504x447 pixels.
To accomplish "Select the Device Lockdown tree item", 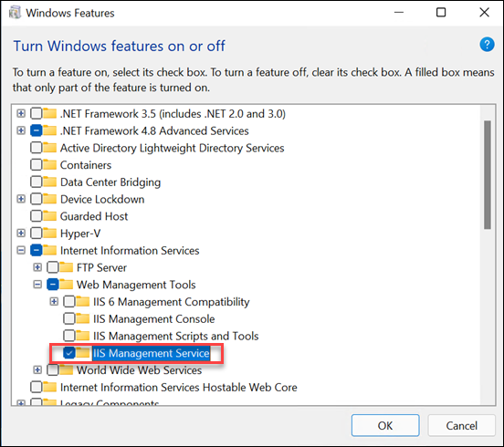I will tap(102, 199).
